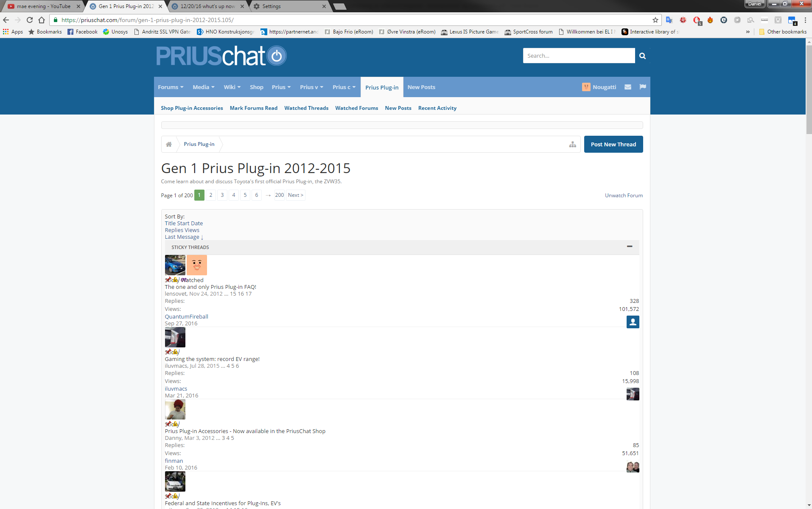Open the Watched Forums link
This screenshot has width=812, height=509.
(356, 108)
